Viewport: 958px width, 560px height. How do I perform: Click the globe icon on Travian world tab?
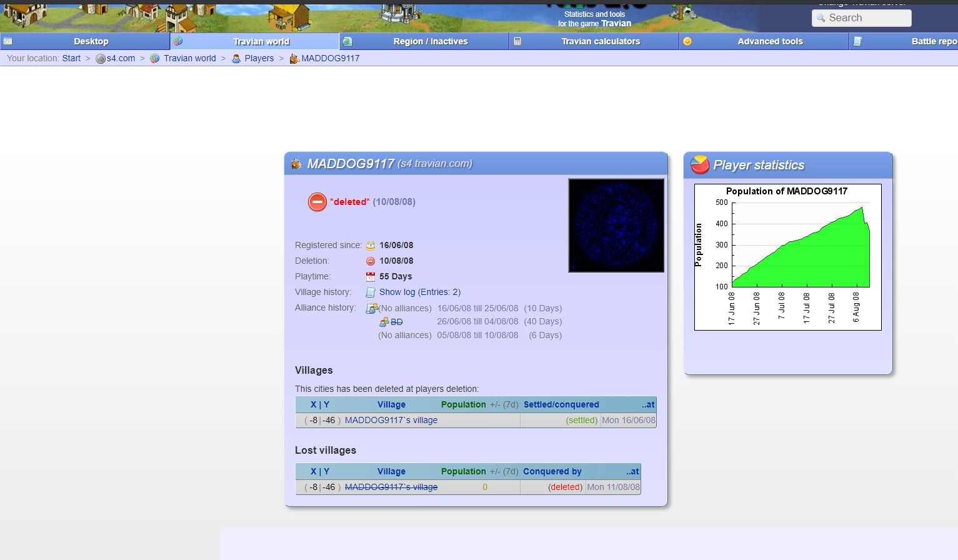pos(178,41)
